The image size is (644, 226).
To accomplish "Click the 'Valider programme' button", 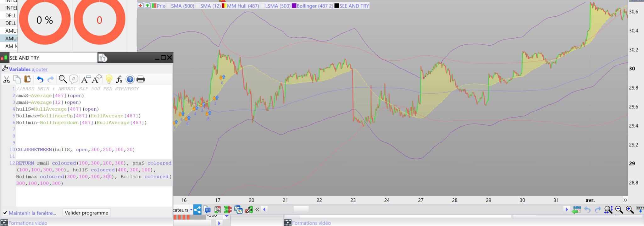I will click(86, 213).
